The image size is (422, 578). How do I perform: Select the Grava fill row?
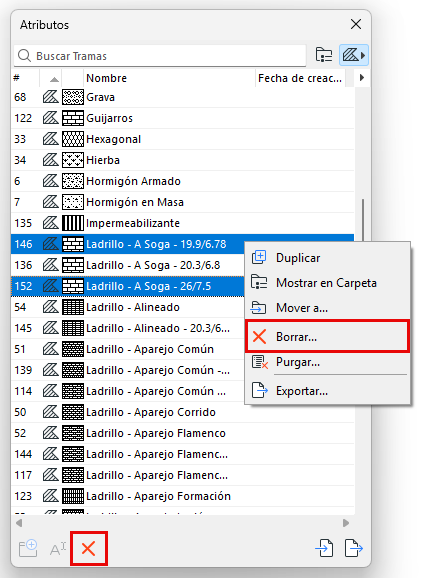183,97
